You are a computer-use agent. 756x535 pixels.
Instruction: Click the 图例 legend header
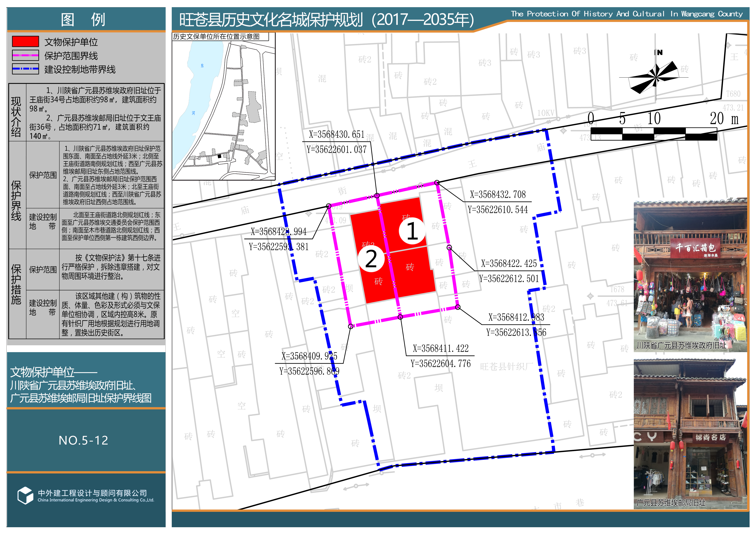point(84,19)
